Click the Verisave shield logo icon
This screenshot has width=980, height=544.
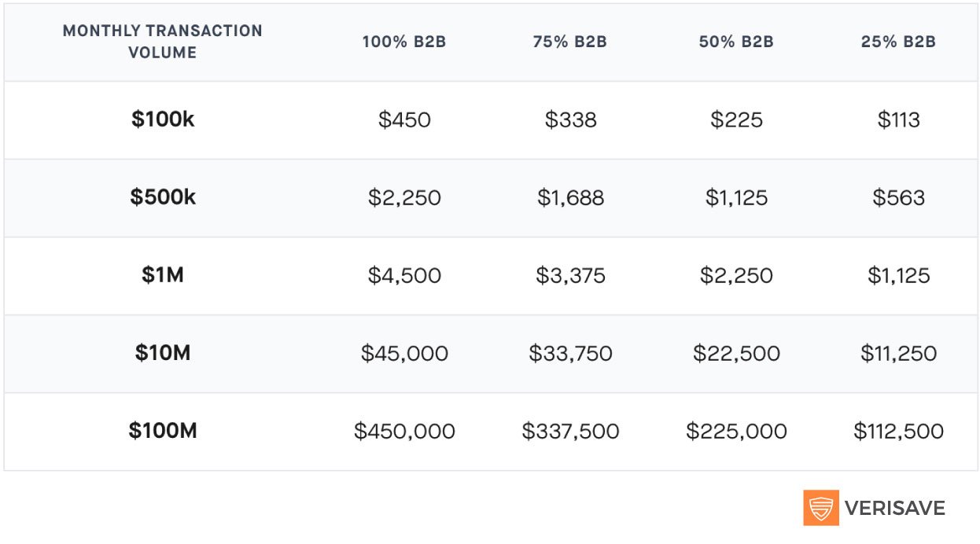coord(821,508)
